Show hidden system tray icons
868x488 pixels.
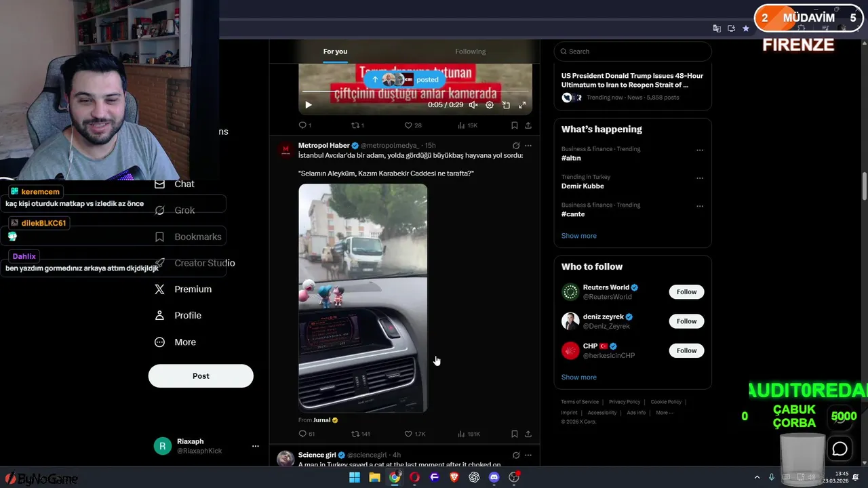pos(757,477)
